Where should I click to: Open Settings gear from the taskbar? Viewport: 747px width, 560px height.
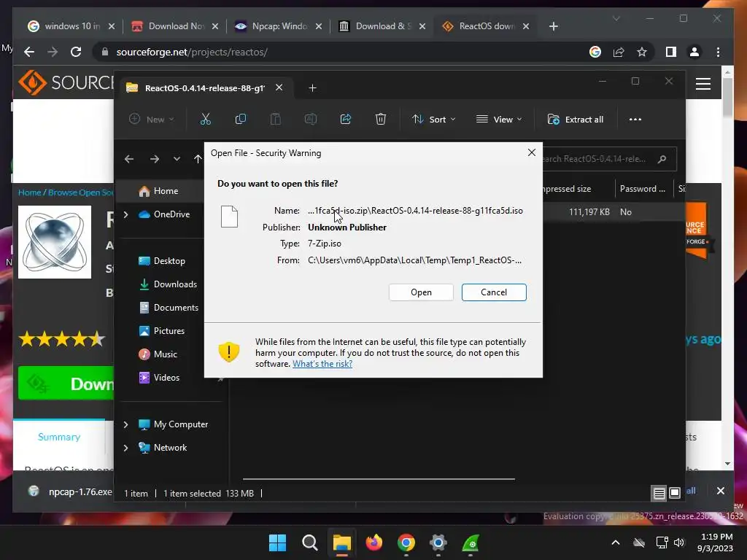pos(438,542)
